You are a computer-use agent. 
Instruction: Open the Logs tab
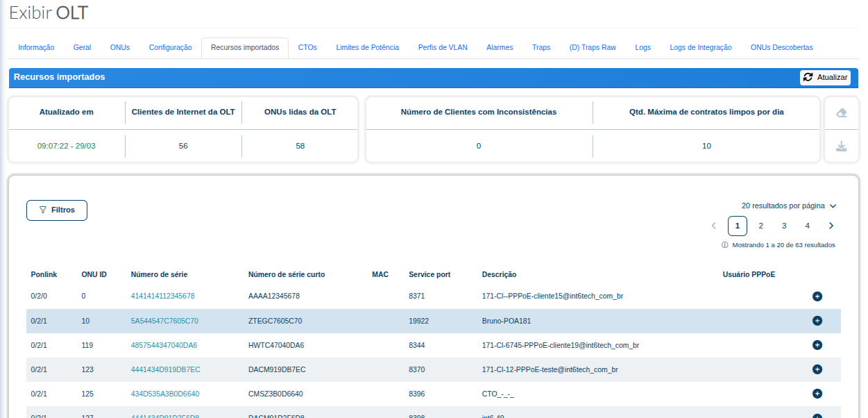[643, 48]
